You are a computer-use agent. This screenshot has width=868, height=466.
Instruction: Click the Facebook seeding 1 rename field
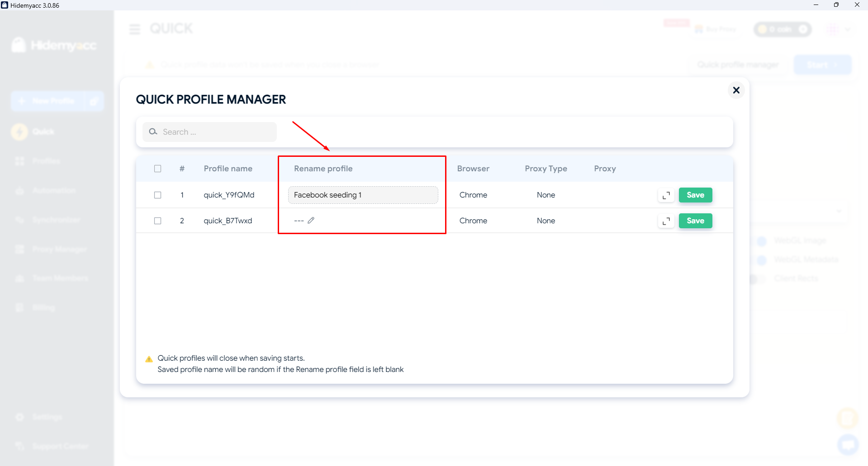363,195
